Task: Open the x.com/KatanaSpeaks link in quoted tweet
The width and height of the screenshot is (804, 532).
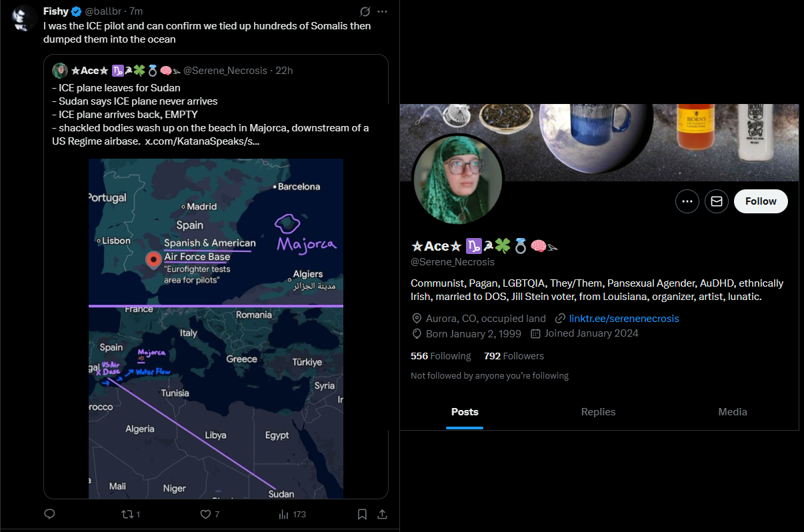Action: tap(203, 141)
